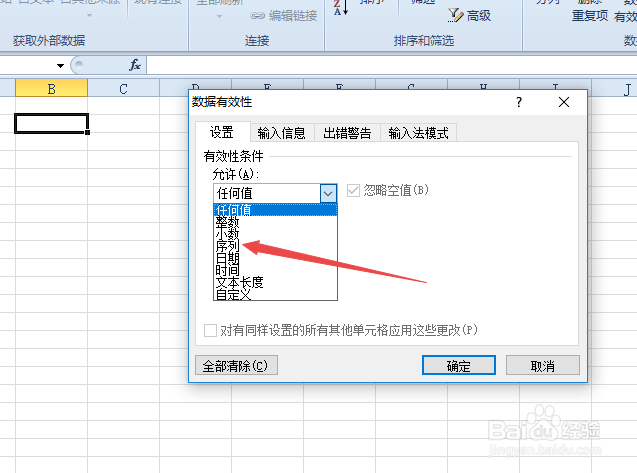This screenshot has height=473, width=637.
Task: Choose 任何值 highlighted list option
Action: (x=275, y=210)
